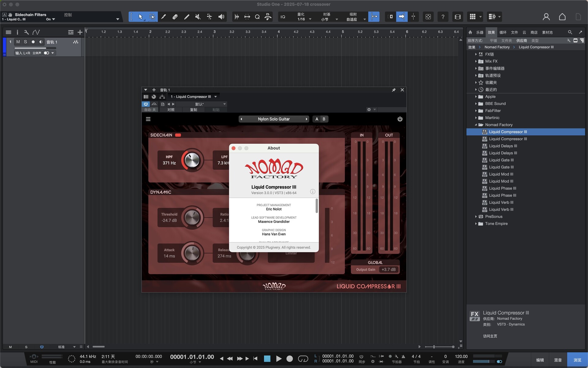588x368 pixels.
Task: Go to the Start page home icon
Action: 562,17
